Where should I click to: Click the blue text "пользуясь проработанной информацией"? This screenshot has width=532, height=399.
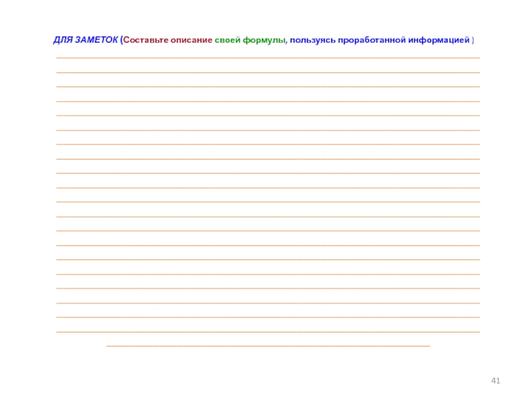point(380,40)
